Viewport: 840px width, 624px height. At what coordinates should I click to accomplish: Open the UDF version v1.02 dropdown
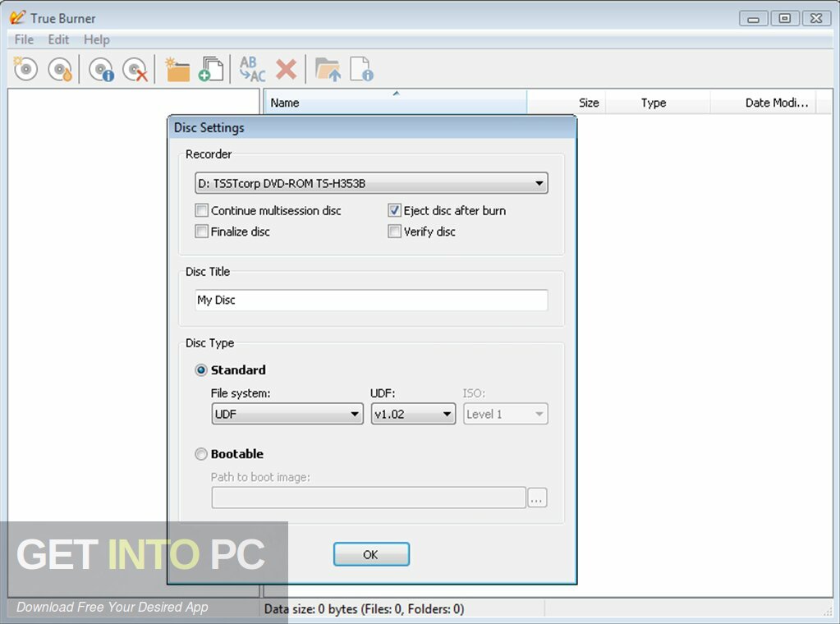coord(413,414)
